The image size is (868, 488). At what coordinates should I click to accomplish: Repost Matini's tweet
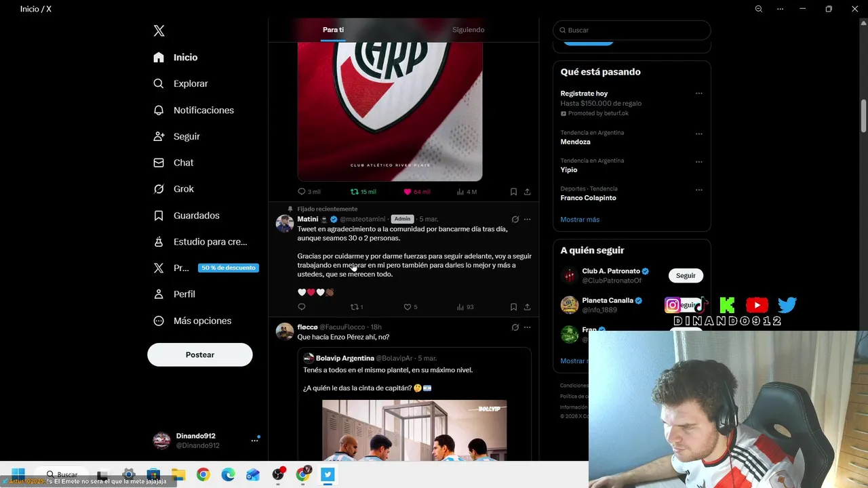click(x=356, y=307)
